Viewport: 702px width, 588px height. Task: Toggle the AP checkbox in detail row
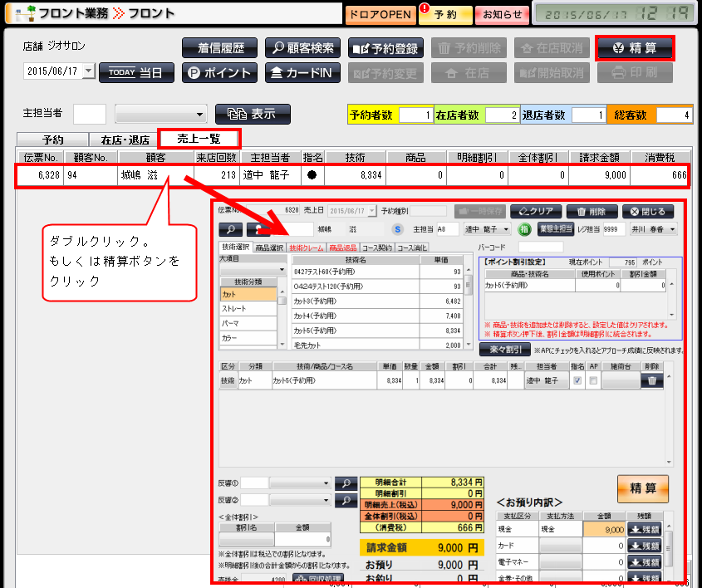click(593, 380)
